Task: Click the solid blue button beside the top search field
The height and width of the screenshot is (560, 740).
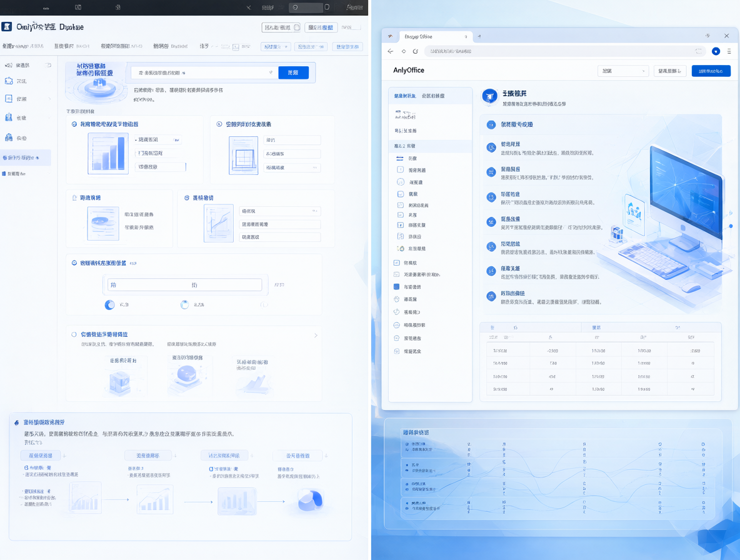Action: (x=293, y=72)
